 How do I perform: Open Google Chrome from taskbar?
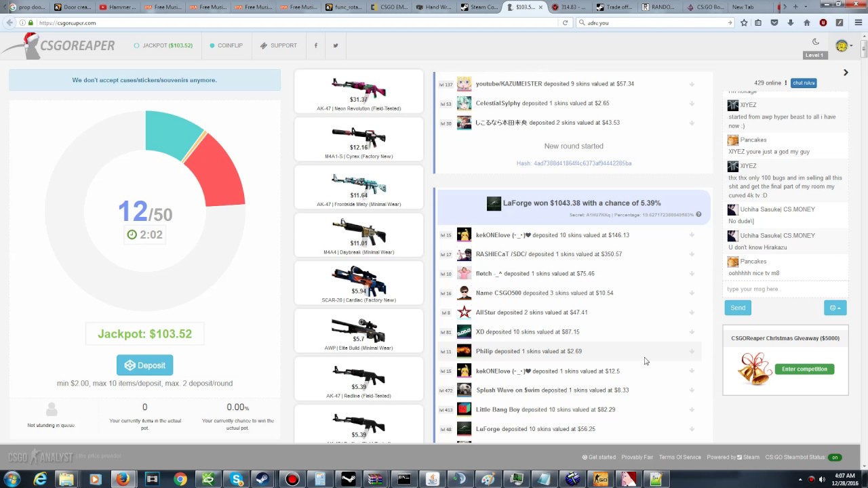180,479
